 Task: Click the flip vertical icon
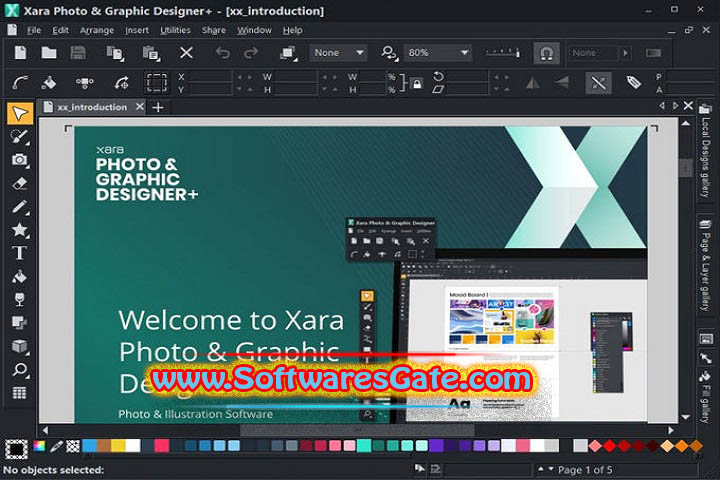561,83
